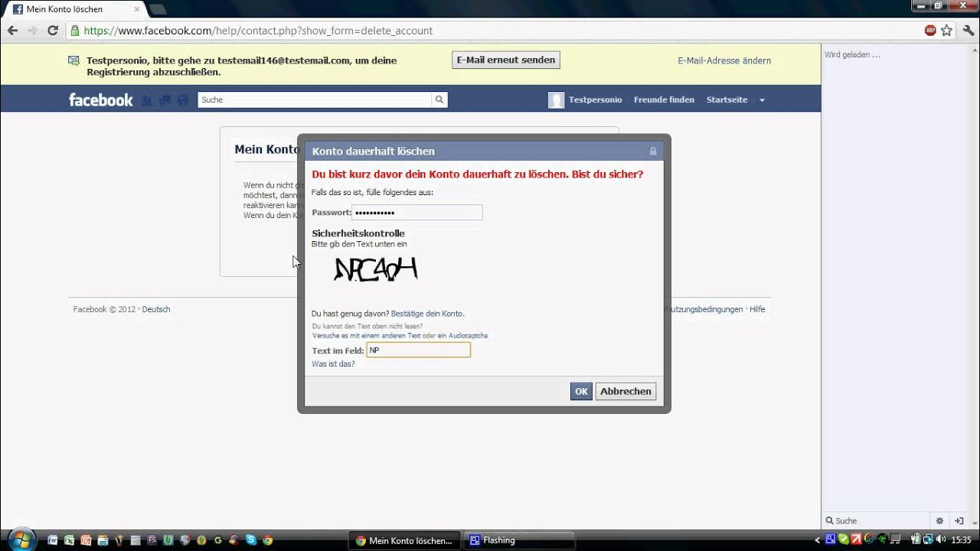Click the network tray icon

pyautogui.click(x=928, y=540)
